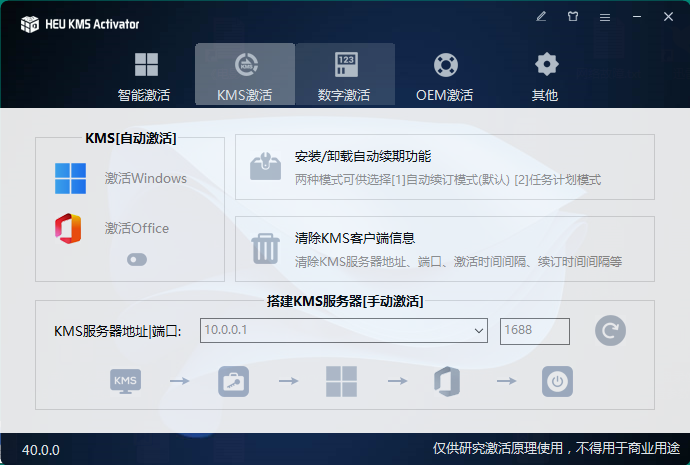
Task: Open the OEM激活 tab
Action: (x=445, y=76)
